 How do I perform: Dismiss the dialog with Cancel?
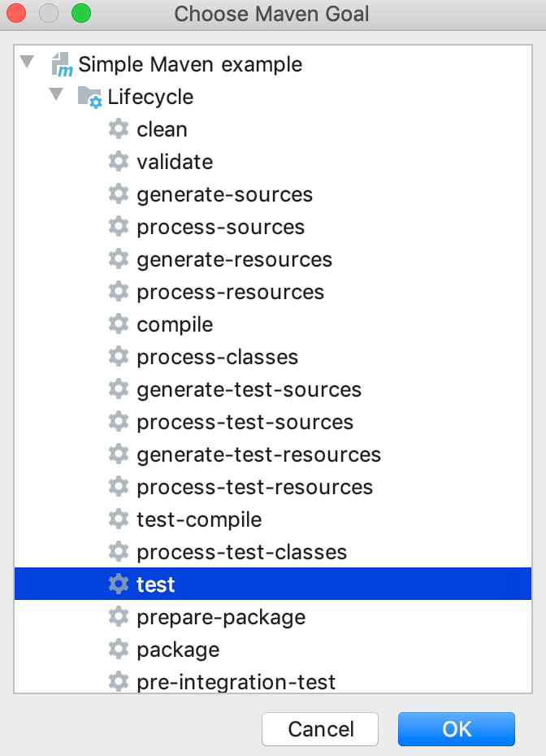pos(320,729)
